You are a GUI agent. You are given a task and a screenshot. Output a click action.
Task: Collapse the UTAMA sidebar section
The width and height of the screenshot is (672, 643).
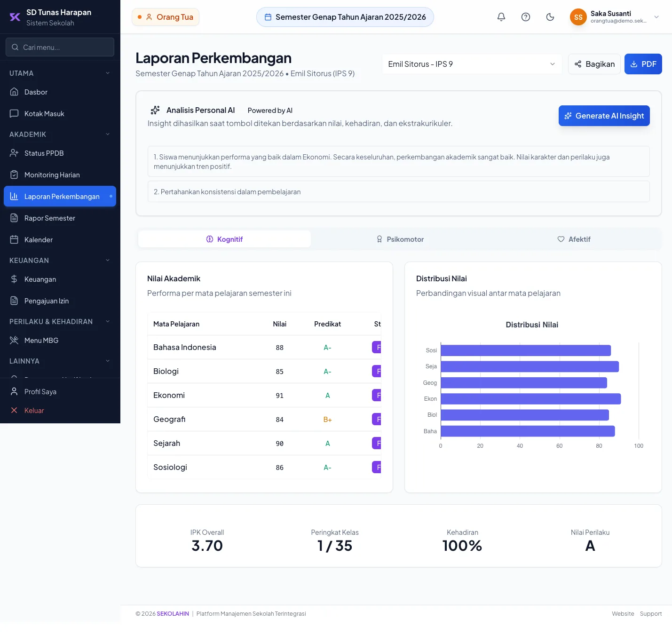60,73
